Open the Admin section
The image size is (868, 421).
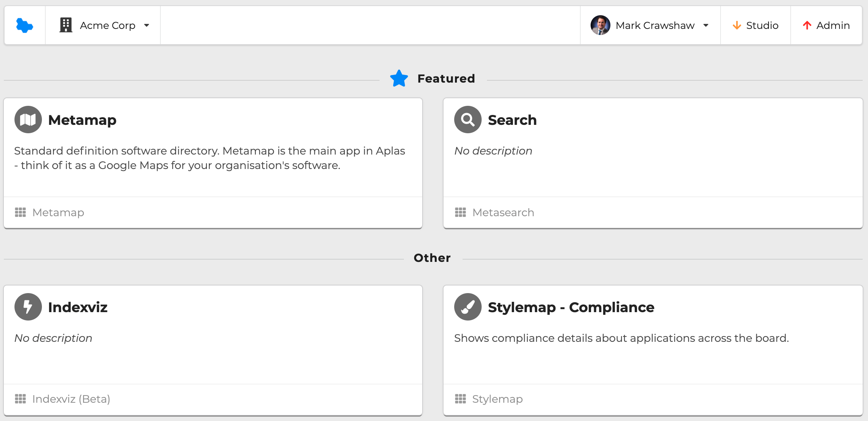(x=826, y=26)
